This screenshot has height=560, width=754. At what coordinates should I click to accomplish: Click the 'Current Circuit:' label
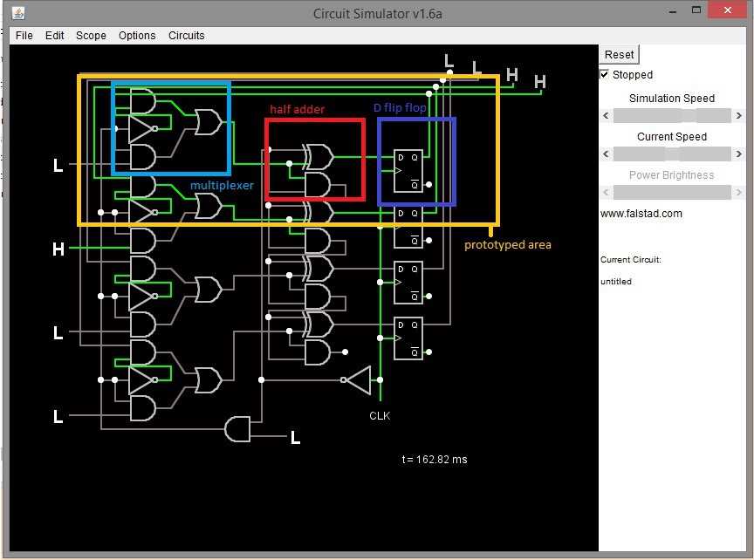(630, 260)
